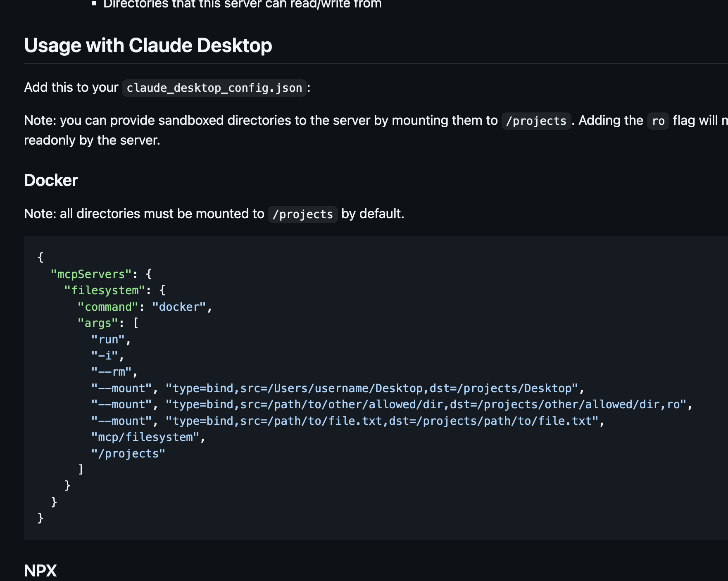Click the mount string with /Users/username/Desktop

click(372, 388)
